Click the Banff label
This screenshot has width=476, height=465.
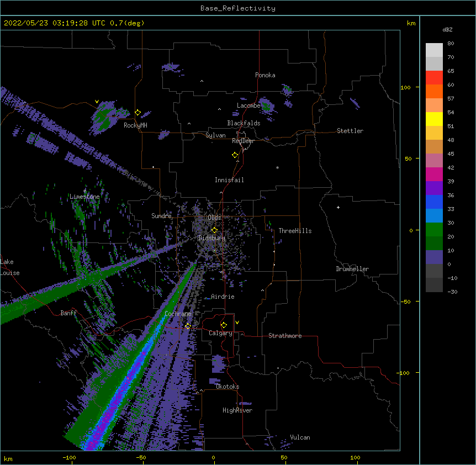pos(68,313)
